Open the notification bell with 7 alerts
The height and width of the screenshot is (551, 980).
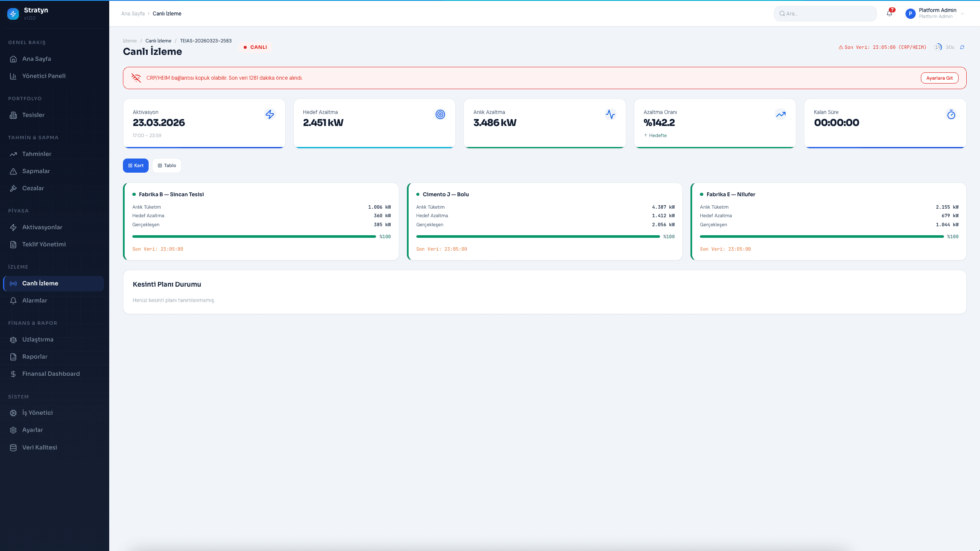pyautogui.click(x=889, y=13)
